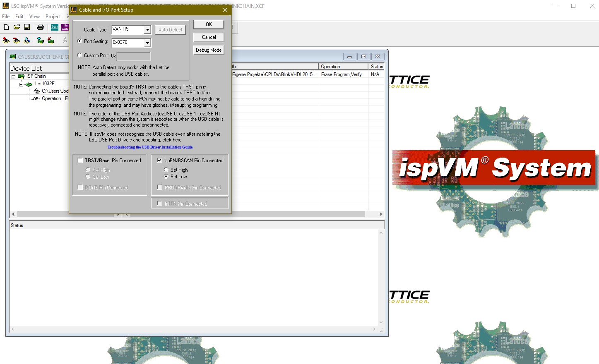Toggle DONE Pin Connected checkbox

(80, 187)
